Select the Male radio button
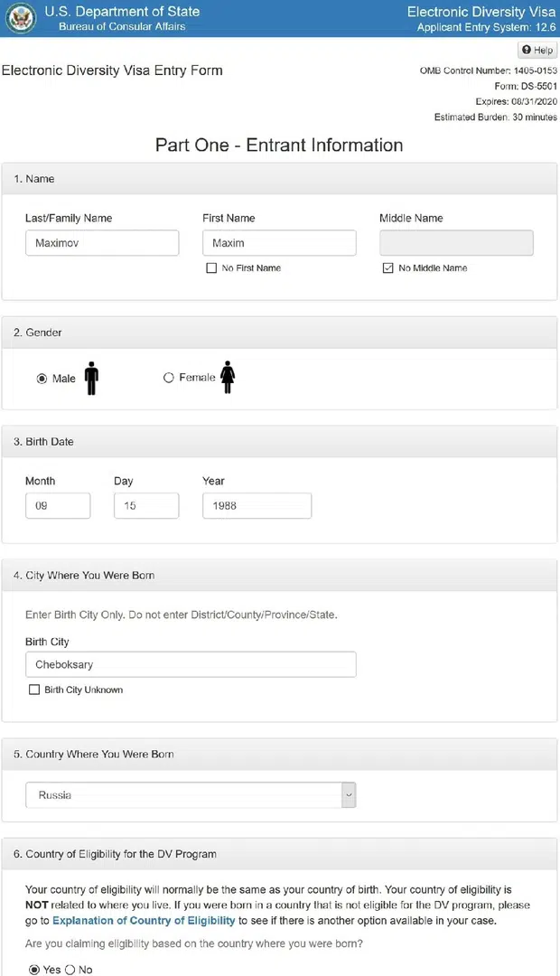 tap(42, 379)
